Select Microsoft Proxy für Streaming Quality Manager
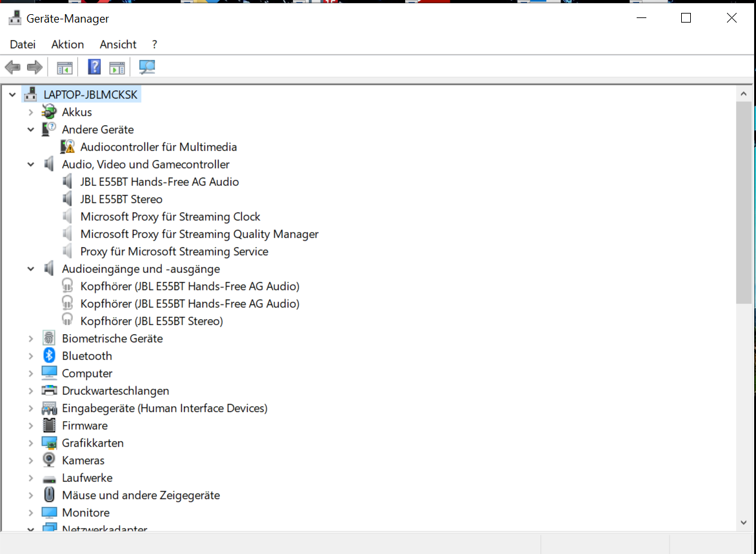756x554 pixels. (x=199, y=234)
